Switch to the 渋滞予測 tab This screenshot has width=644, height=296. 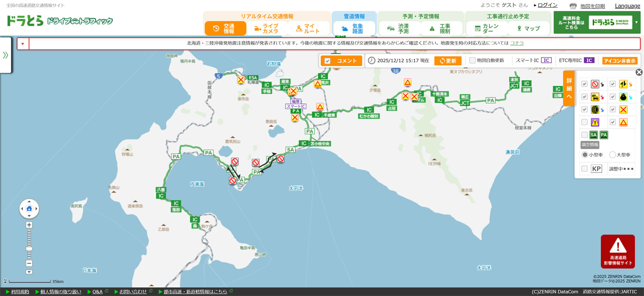point(398,28)
